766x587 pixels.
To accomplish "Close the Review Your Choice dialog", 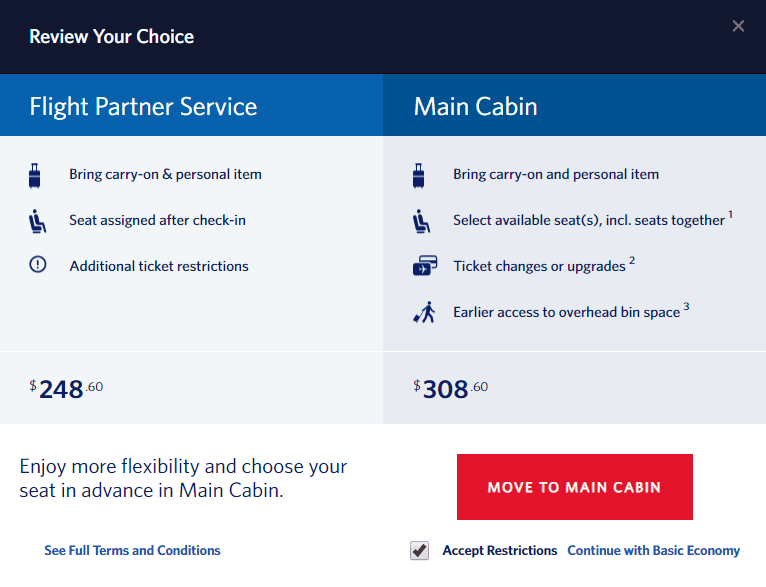I will tap(738, 26).
